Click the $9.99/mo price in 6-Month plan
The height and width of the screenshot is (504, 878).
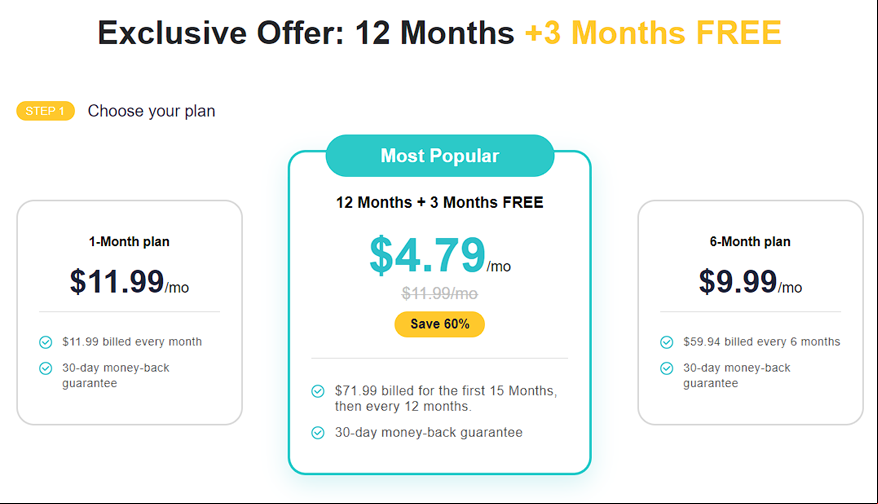750,282
